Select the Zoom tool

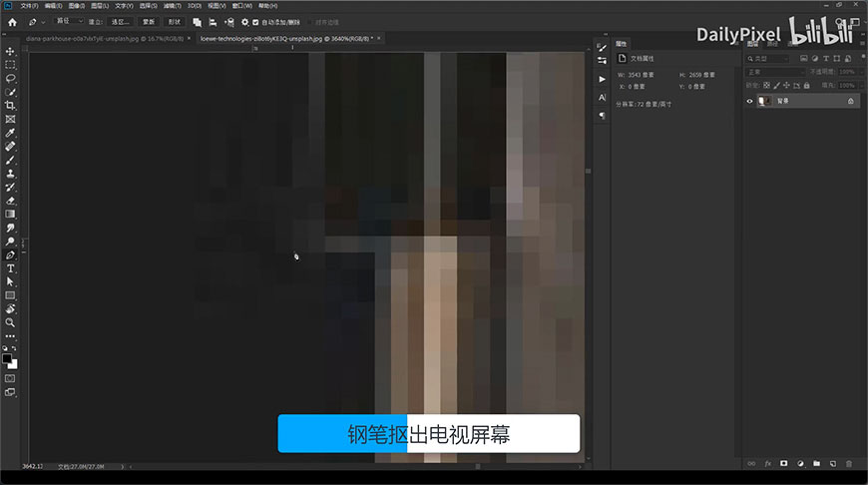tap(10, 322)
